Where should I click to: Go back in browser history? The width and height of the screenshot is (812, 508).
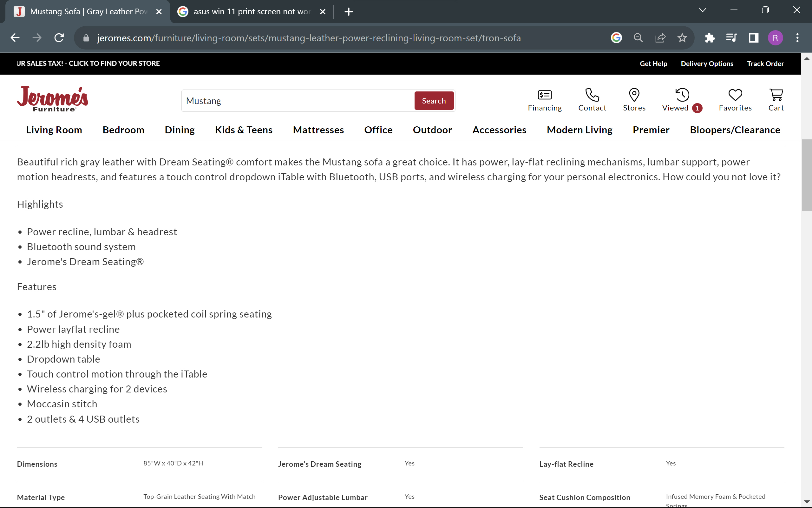(15, 38)
